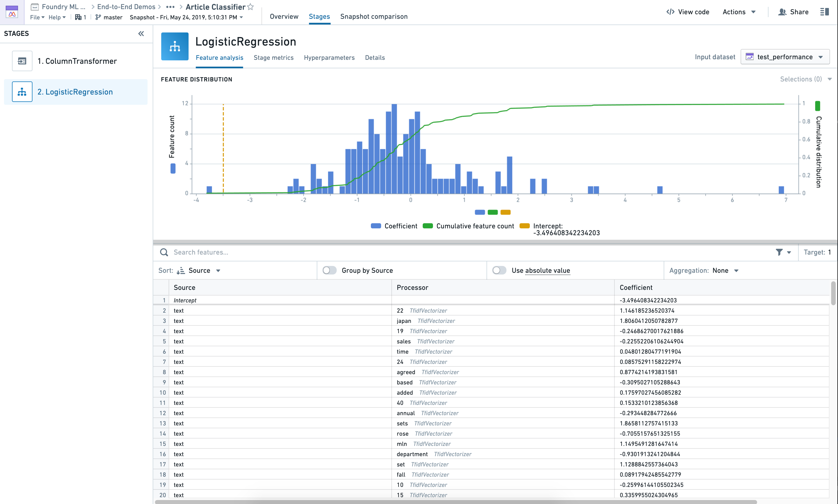Click the View code icon button
Screen dimensions: 838x504
point(670,12)
